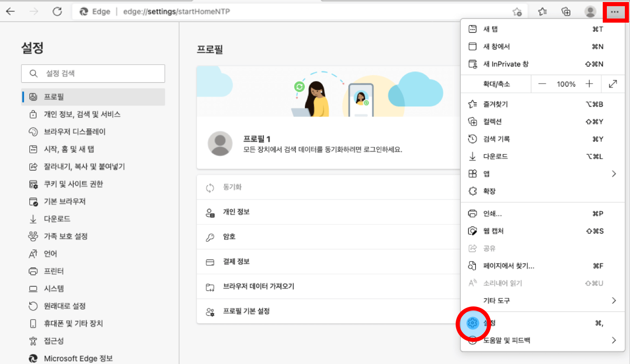Screen dimensions: 630x364
Task: Increase zoom with the plus control
Action: point(589,84)
